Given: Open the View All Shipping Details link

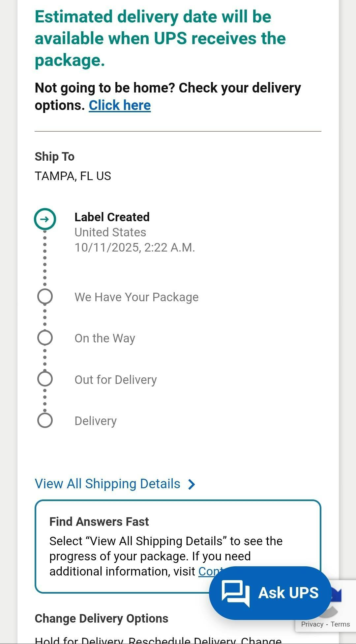Looking at the screenshot, I should click(x=107, y=484).
